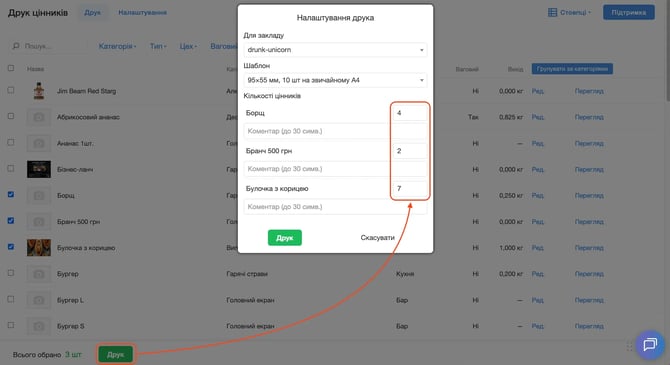Click the Бранч 500 грн quantity field

tap(410, 150)
